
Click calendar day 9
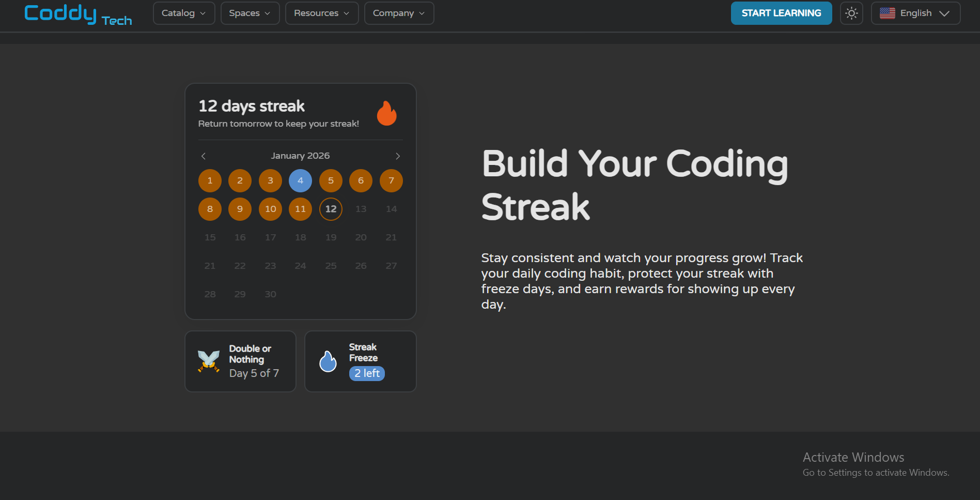coord(240,209)
